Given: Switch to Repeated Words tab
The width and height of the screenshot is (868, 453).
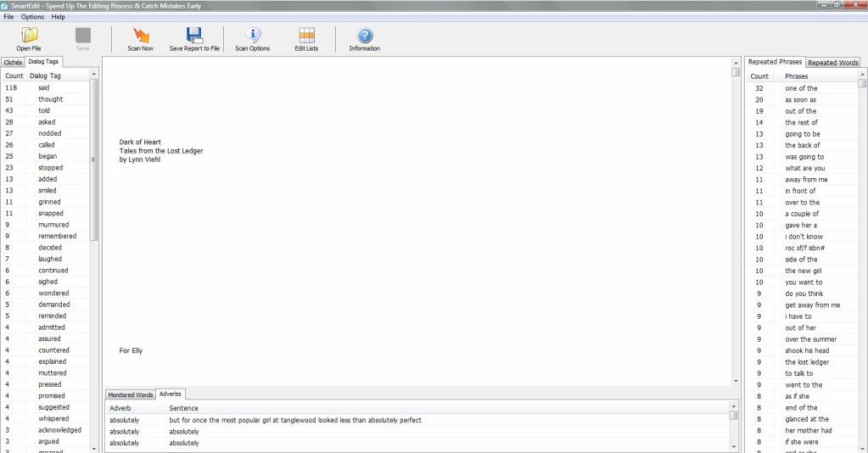Looking at the screenshot, I should [x=833, y=63].
